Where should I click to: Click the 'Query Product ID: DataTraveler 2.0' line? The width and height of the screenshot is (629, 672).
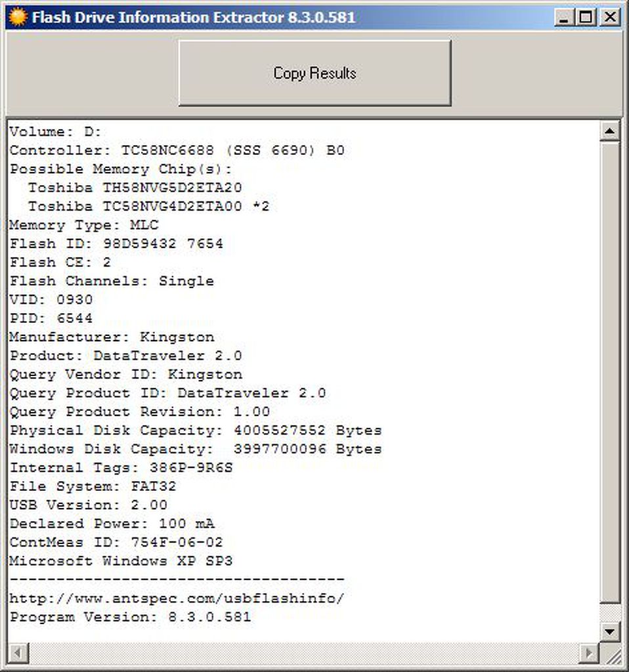click(x=167, y=393)
